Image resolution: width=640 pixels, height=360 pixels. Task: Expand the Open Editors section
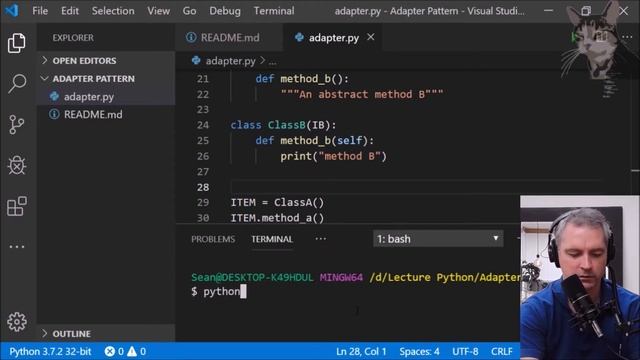pyautogui.click(x=84, y=60)
